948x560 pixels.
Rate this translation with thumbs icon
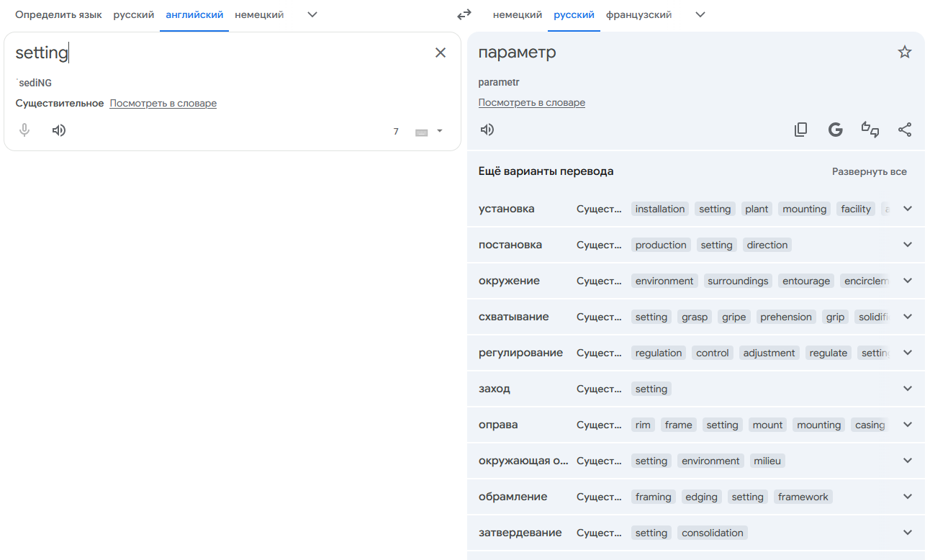tap(870, 130)
